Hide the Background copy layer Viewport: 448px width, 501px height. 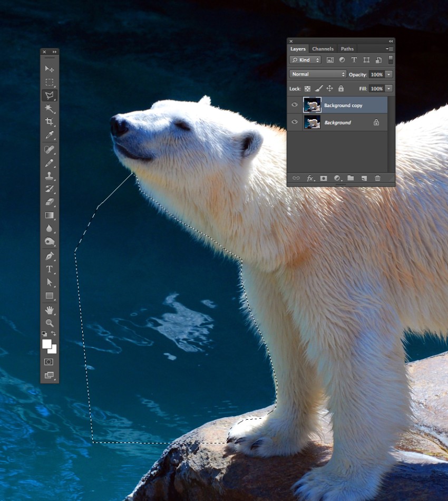(295, 104)
